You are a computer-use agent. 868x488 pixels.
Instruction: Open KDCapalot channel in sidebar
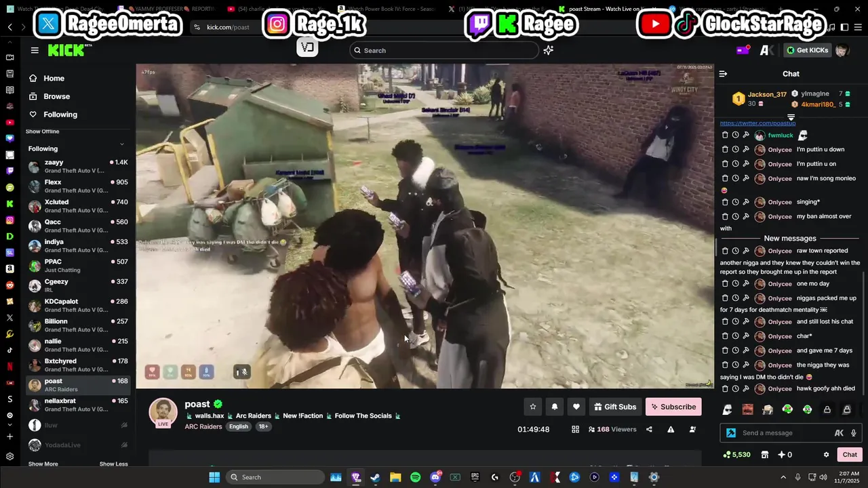(78, 305)
